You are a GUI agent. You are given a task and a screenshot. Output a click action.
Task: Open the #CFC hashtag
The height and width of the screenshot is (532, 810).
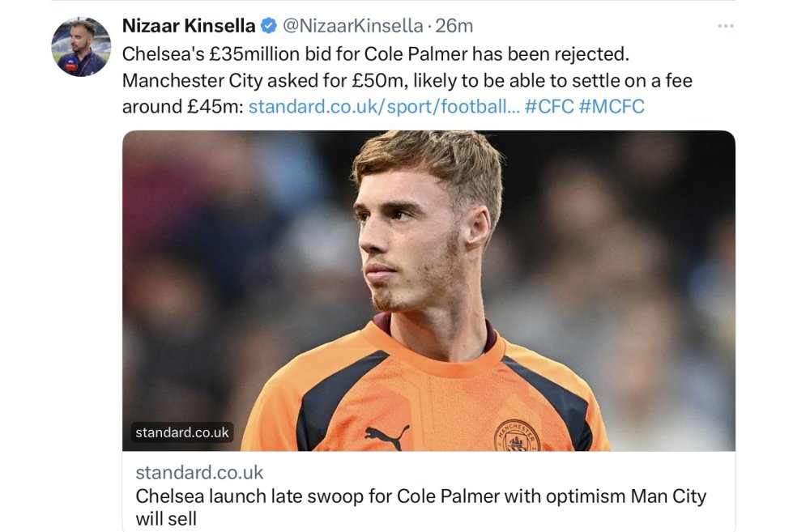coord(549,106)
